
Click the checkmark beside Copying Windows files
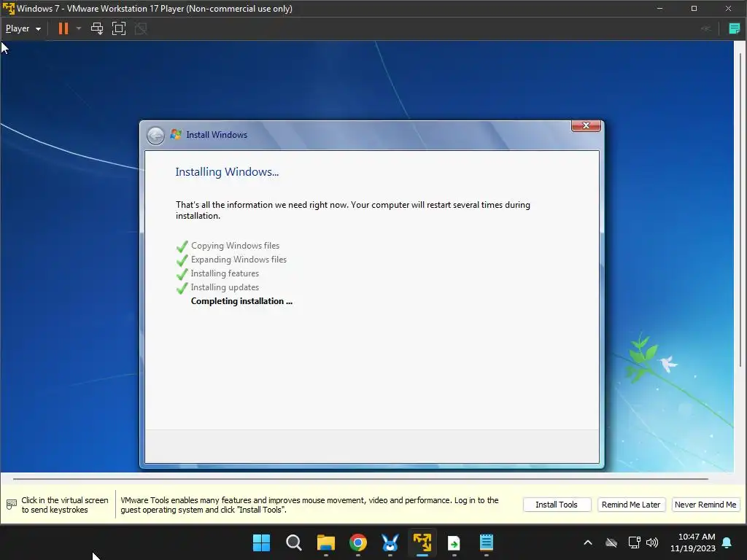click(x=182, y=246)
